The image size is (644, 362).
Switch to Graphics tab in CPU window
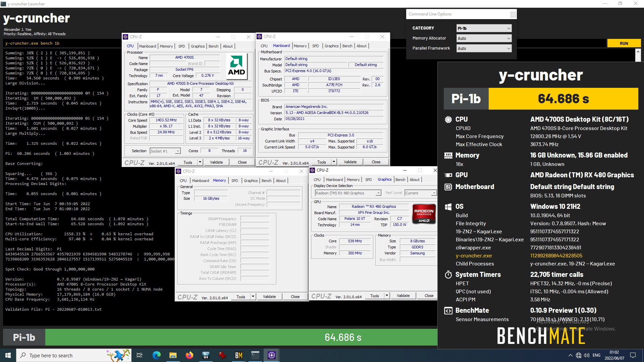[x=198, y=46]
